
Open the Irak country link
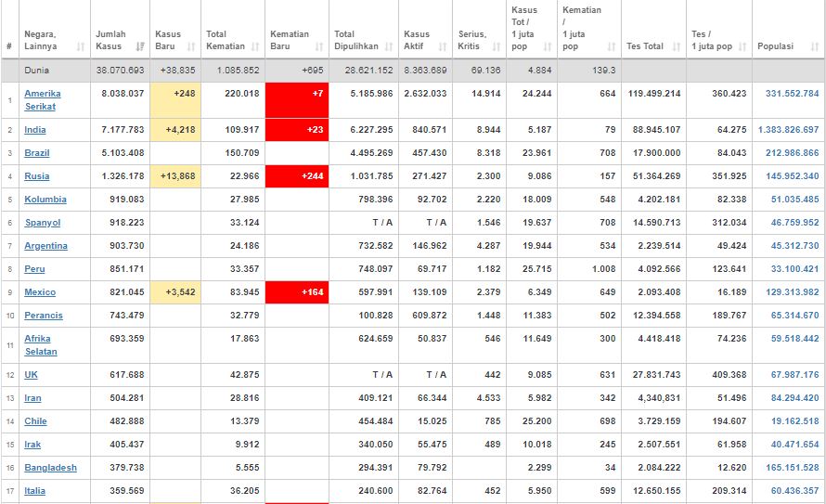[32, 444]
